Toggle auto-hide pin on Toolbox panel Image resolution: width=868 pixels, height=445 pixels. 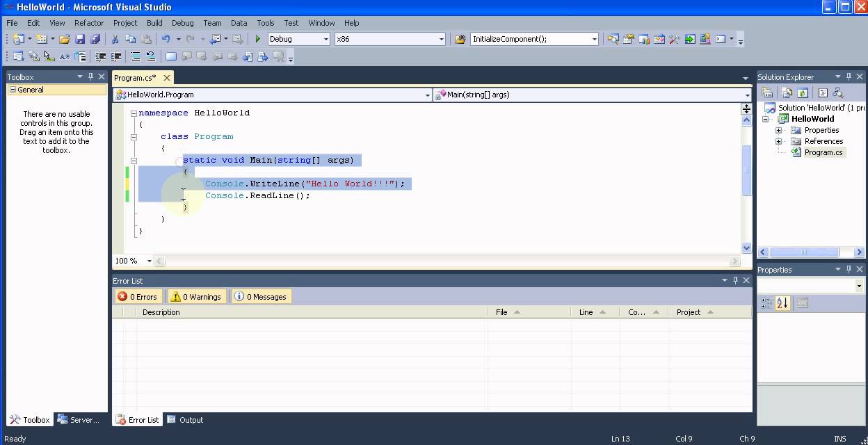tap(90, 76)
